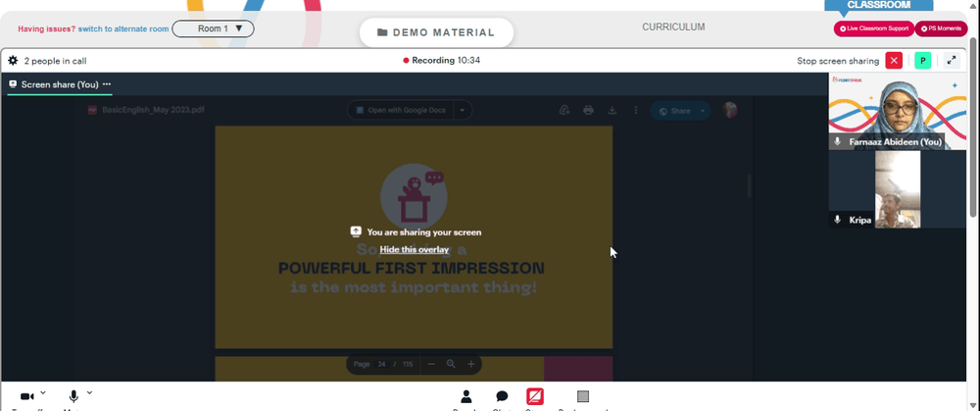Click Farnaaz Abideen microphone icon
Screen dimensions: 980x411
coord(838,142)
